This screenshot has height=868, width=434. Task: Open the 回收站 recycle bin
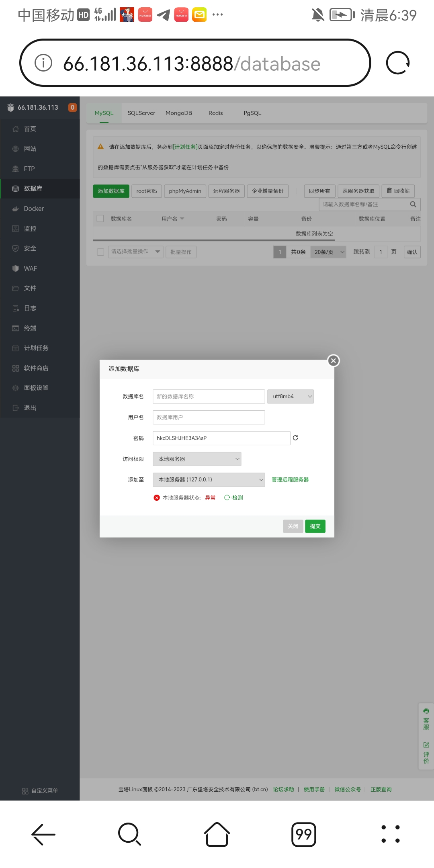[398, 191]
